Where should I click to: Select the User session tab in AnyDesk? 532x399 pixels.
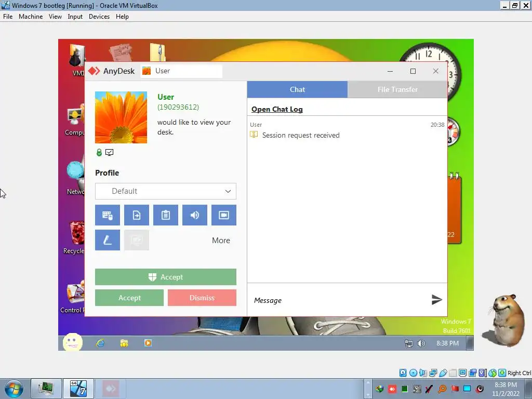pyautogui.click(x=181, y=71)
